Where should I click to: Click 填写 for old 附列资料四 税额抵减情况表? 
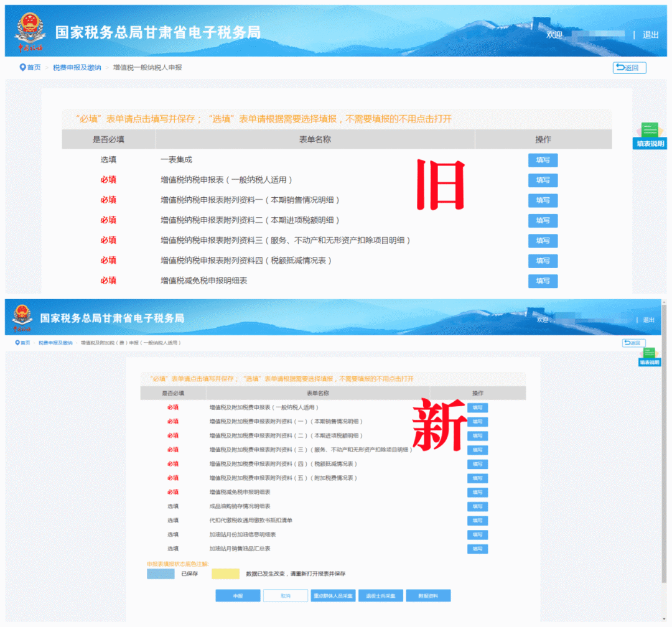[543, 261]
